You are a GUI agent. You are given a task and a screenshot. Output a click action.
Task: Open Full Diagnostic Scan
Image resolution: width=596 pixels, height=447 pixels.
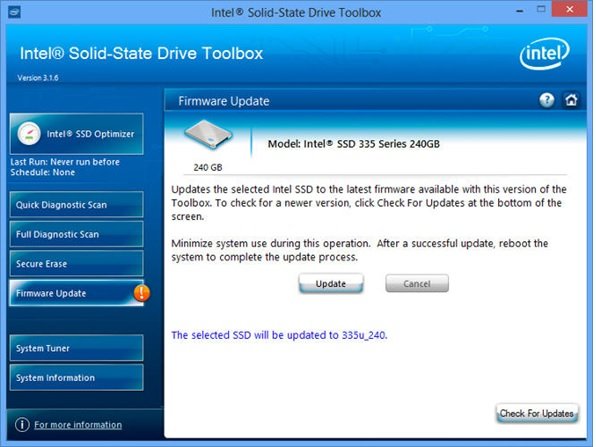(76, 234)
